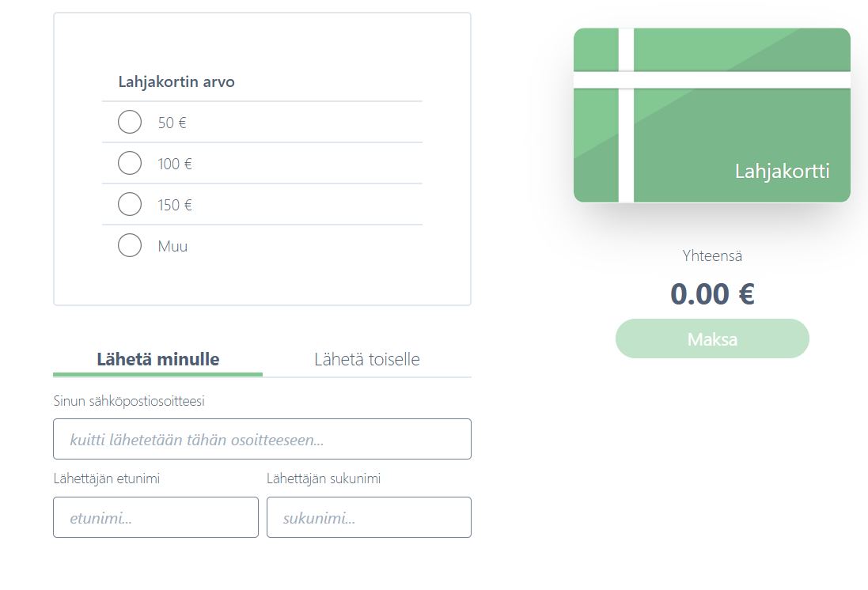Click the Lahjakortti text on the card
868x590 pixels.
tap(783, 172)
